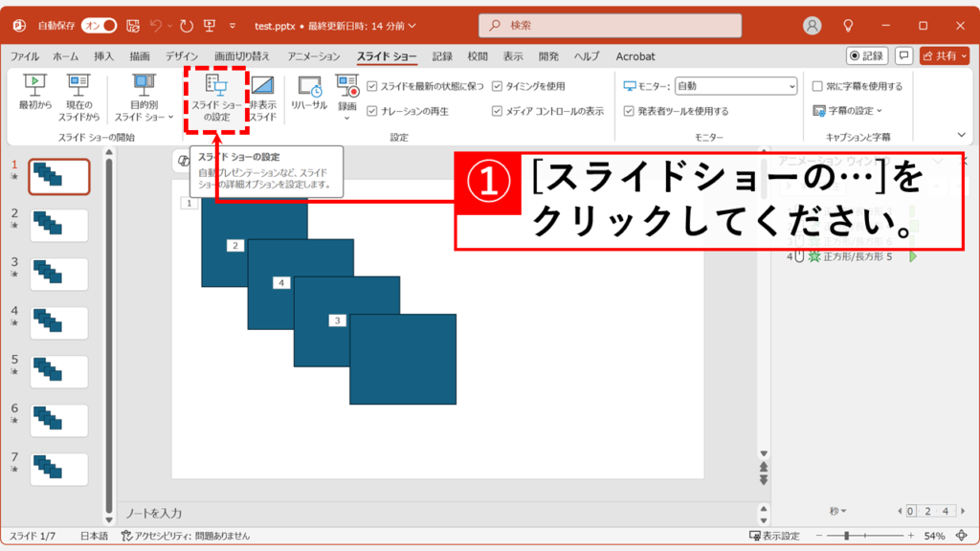This screenshot has width=980, height=551.
Task: Click 日本語 language in status bar
Action: click(x=94, y=536)
